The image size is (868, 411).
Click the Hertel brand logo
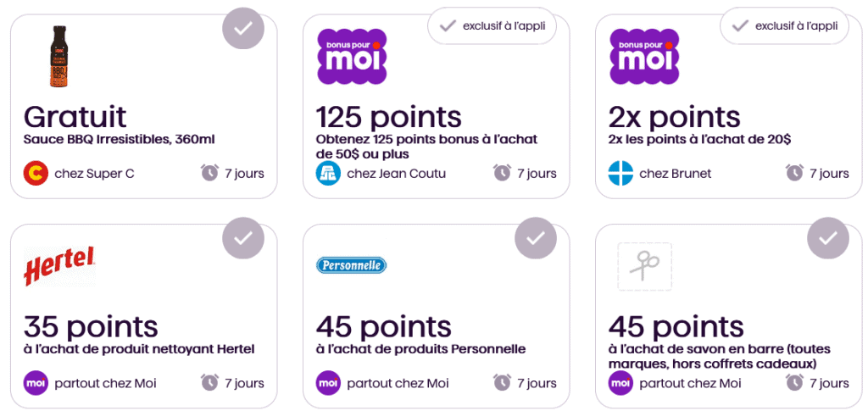(x=58, y=266)
